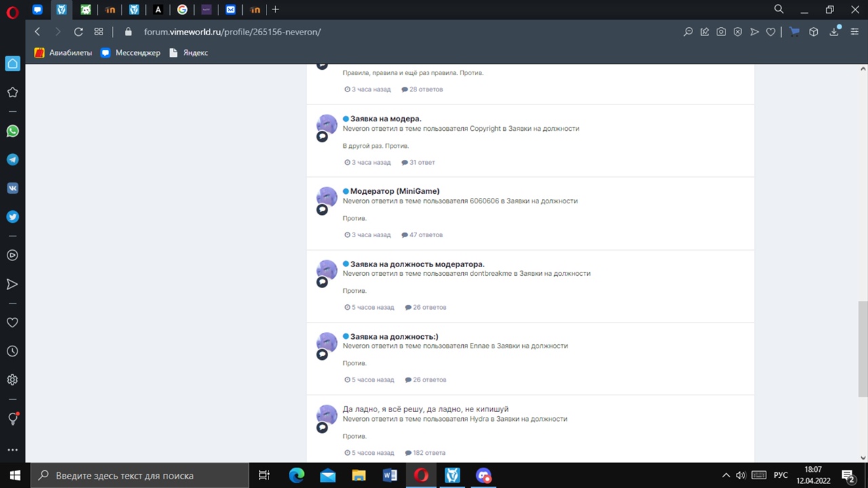Open Twitter in the Opera sidebar
This screenshot has height=488, width=868.
pos(12,217)
